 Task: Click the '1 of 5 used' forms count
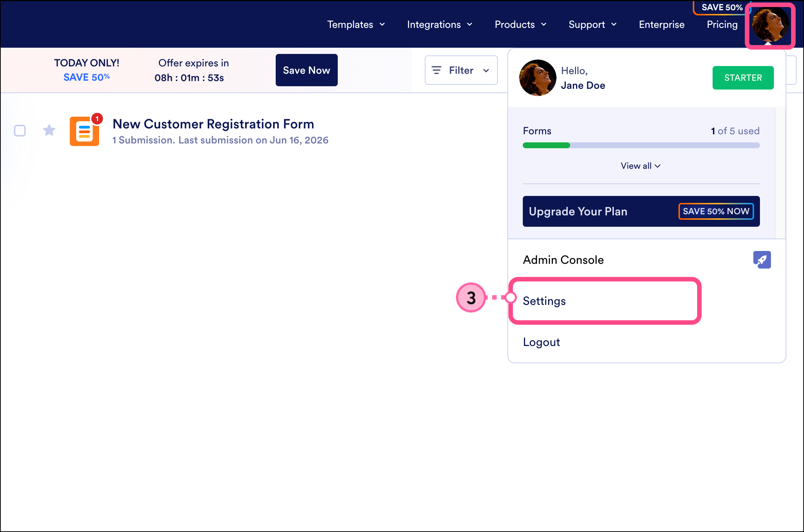tap(735, 131)
